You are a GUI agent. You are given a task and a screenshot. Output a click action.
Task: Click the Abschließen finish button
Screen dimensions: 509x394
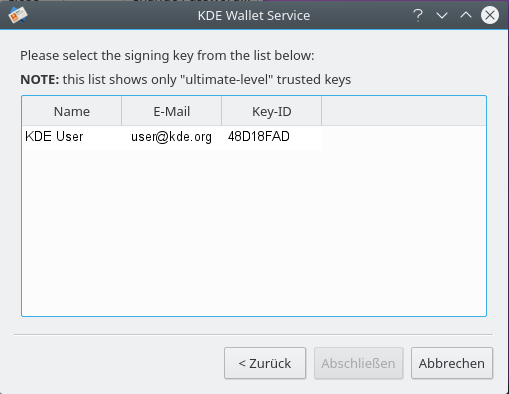[359, 363]
